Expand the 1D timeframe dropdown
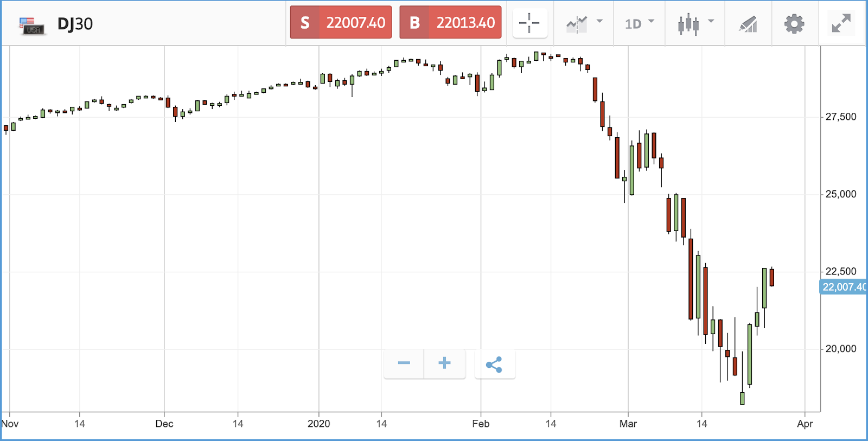 click(640, 23)
